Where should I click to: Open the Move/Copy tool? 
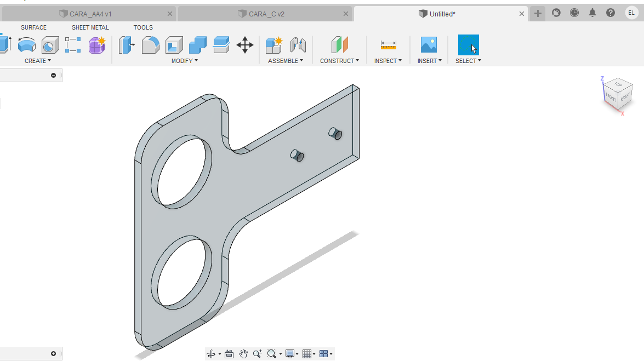(x=244, y=44)
